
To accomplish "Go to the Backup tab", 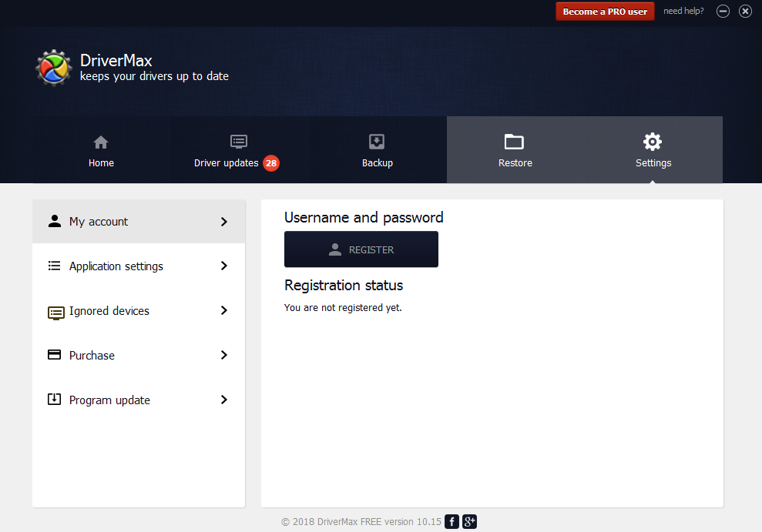I will point(377,150).
